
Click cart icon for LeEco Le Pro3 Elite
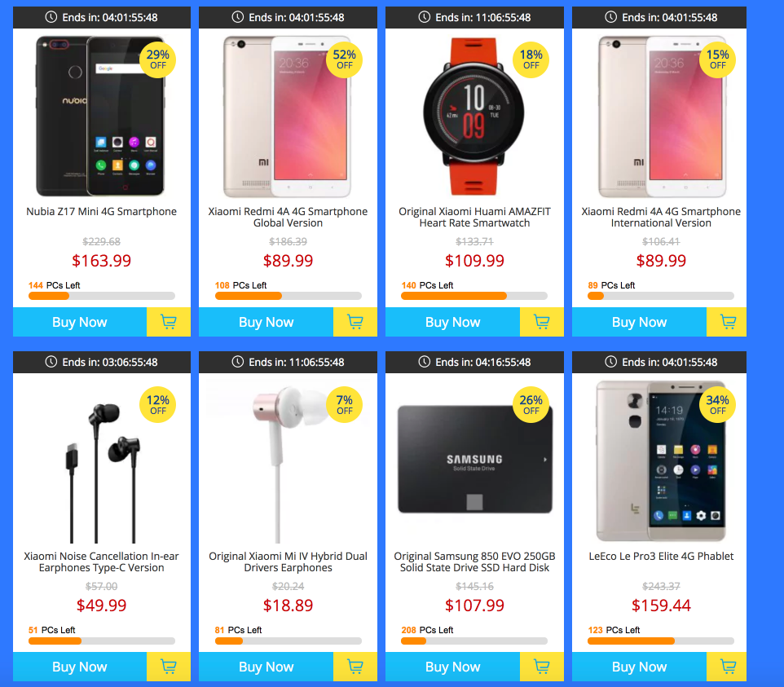click(728, 667)
